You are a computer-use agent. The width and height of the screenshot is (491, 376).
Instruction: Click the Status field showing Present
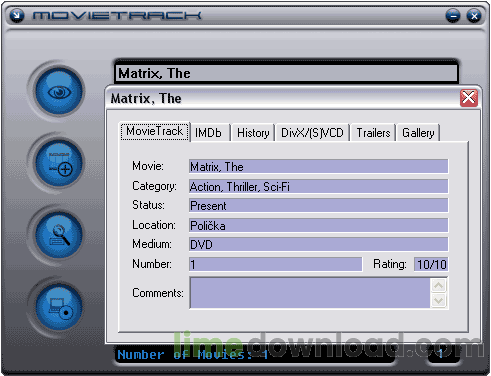tap(318, 205)
